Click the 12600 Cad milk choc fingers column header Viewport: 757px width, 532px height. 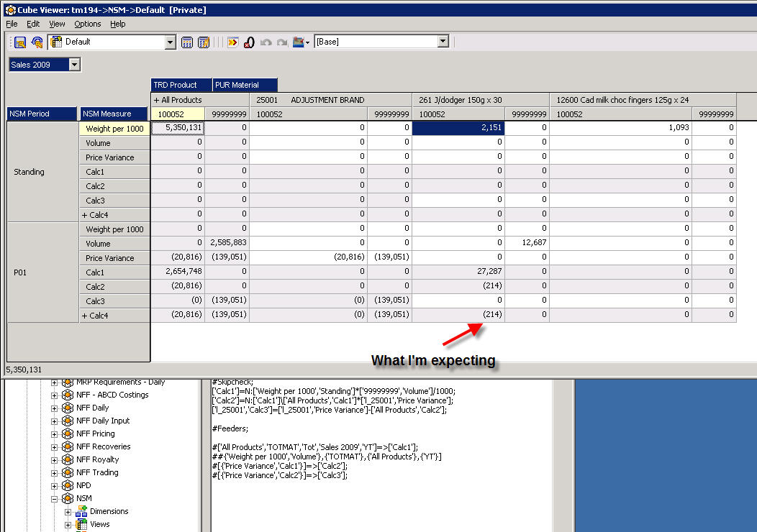pyautogui.click(x=643, y=100)
